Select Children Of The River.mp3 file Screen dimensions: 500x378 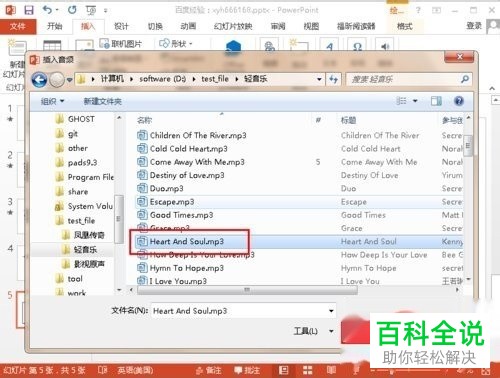coord(192,135)
